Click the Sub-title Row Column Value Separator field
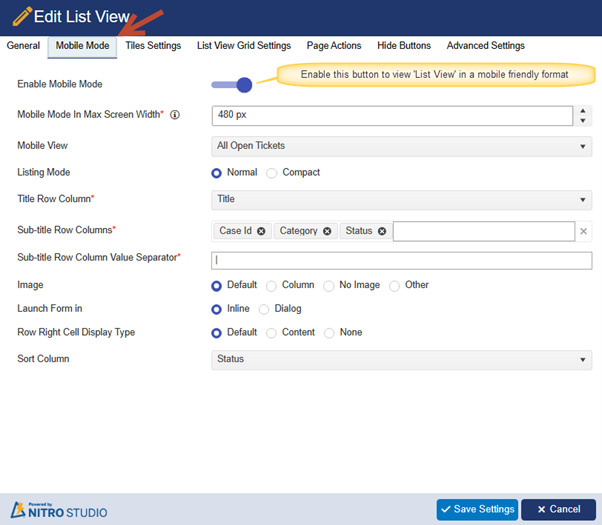The height and width of the screenshot is (525, 602). tap(401, 260)
